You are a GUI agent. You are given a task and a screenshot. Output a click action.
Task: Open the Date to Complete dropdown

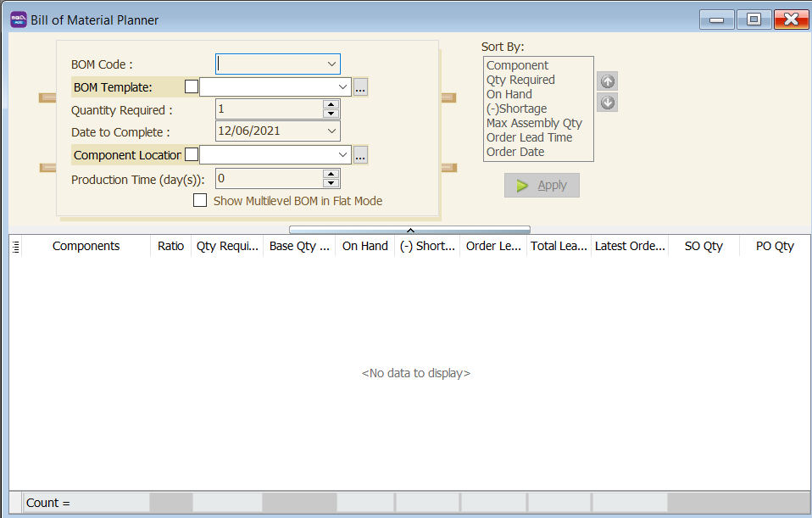point(331,131)
